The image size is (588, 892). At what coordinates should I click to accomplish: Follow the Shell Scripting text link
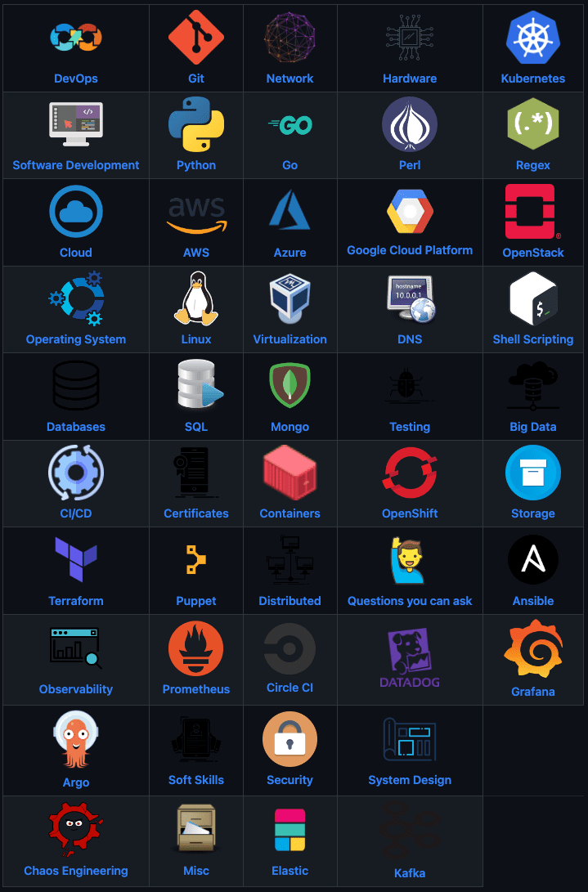click(532, 339)
